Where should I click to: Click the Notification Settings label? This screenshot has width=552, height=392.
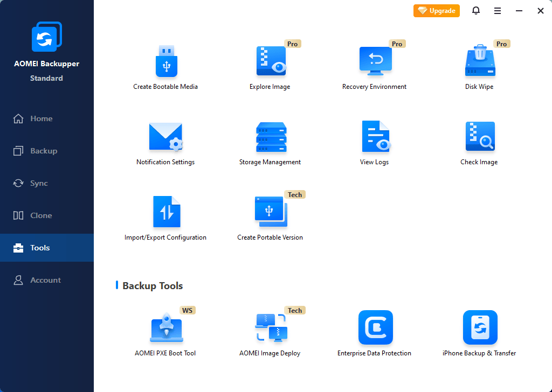pos(165,162)
